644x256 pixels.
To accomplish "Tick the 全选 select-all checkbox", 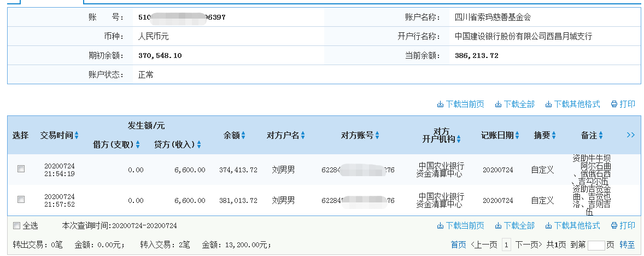I will (x=16, y=226).
